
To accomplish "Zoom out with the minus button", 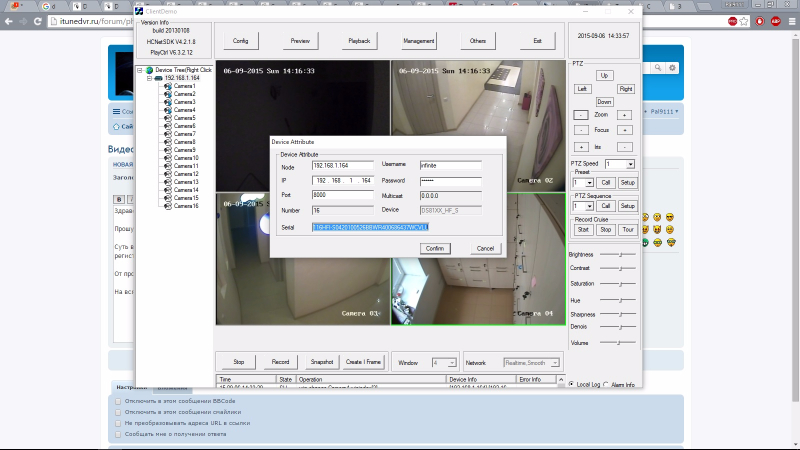I will tap(581, 115).
